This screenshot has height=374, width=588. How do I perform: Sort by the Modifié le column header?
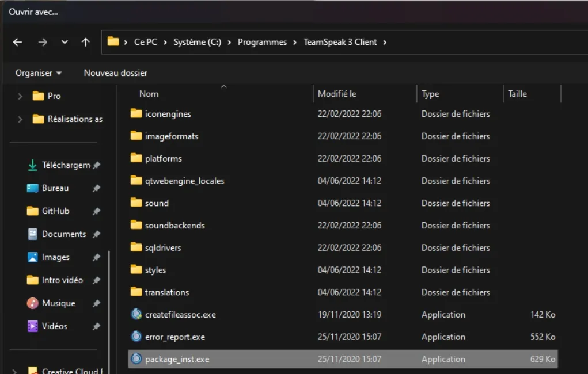tap(337, 94)
